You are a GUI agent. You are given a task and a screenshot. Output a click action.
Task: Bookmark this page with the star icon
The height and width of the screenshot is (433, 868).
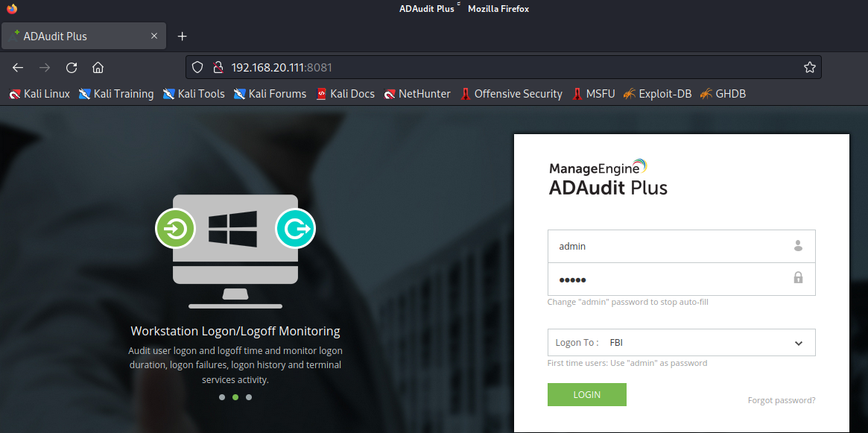point(810,68)
